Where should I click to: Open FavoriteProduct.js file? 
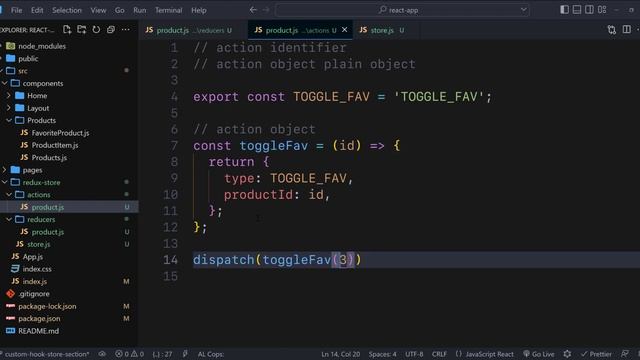click(x=60, y=133)
